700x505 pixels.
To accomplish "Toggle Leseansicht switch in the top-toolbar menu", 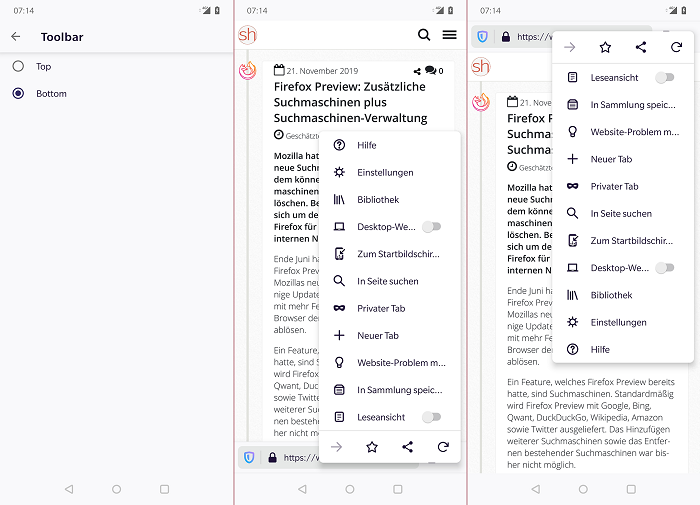I will point(664,77).
